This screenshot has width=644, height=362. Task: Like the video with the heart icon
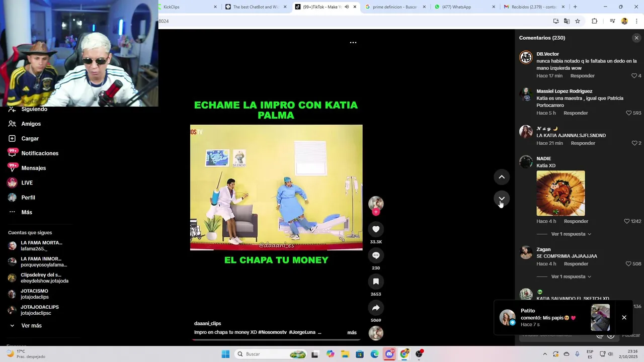(x=376, y=229)
